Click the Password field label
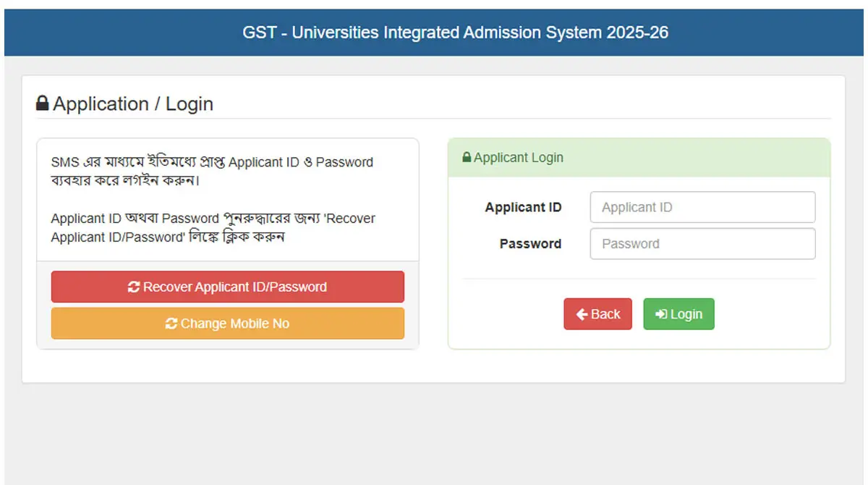Viewport: 868px width, 485px height. tap(530, 243)
